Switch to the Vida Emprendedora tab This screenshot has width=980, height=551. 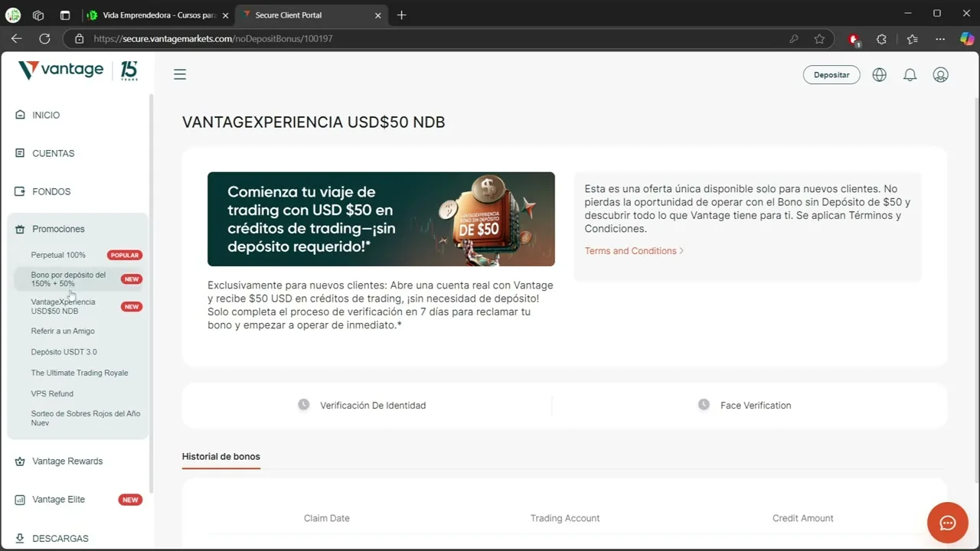(158, 15)
